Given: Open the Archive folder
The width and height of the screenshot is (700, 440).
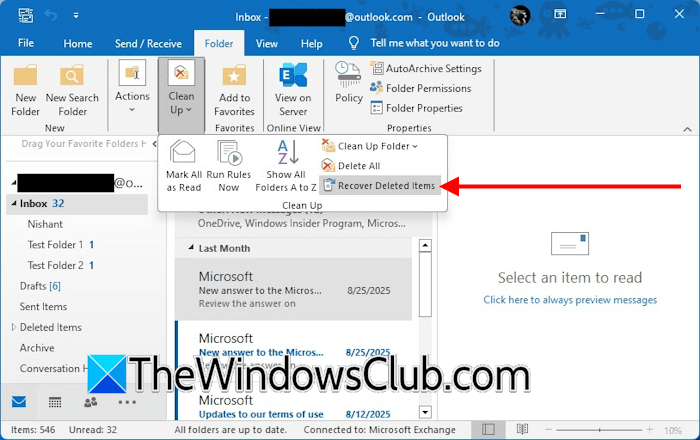Looking at the screenshot, I should tap(37, 348).
